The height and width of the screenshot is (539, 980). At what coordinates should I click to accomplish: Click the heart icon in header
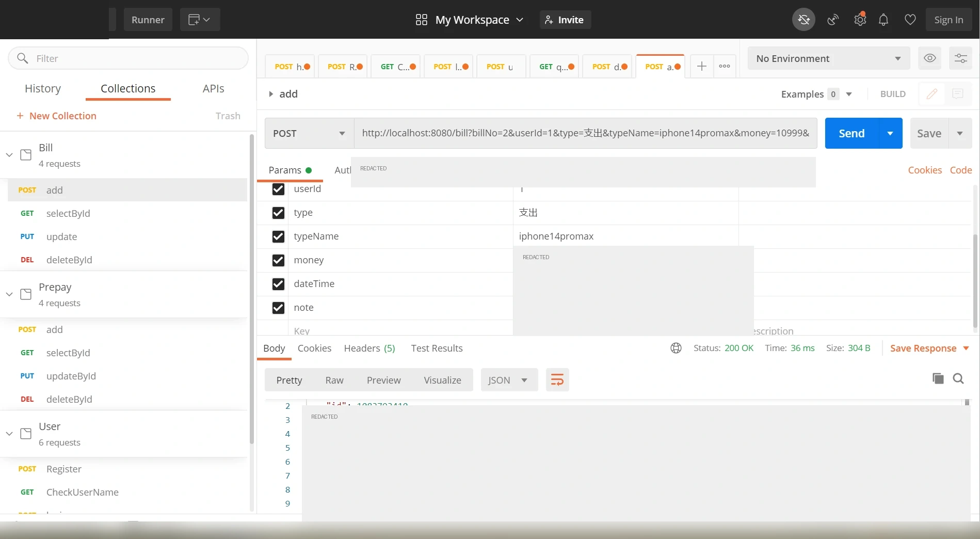[x=910, y=20]
